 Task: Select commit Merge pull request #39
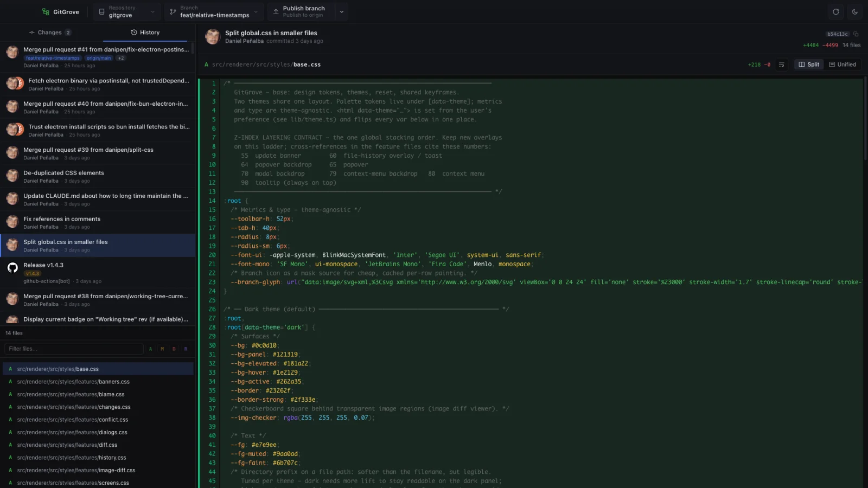click(98, 153)
